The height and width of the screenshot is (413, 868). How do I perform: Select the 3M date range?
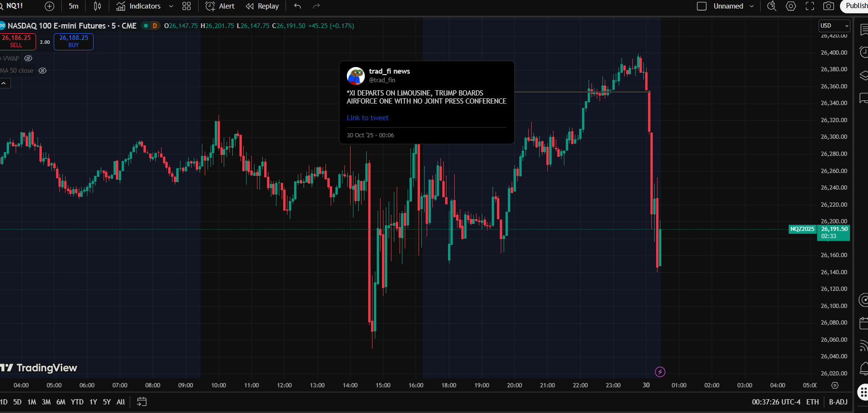pyautogui.click(x=46, y=402)
